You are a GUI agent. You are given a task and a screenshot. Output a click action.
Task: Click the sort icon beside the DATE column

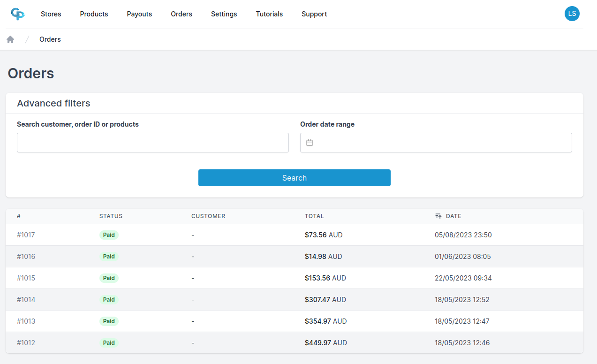click(437, 216)
